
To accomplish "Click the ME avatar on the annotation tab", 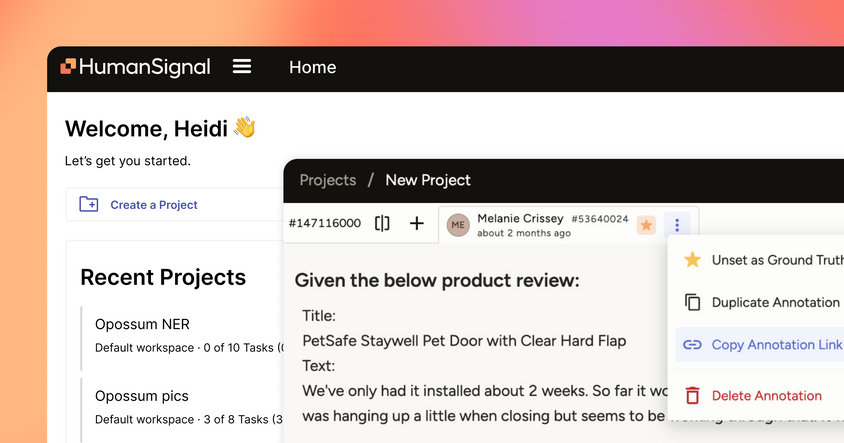I will point(458,225).
